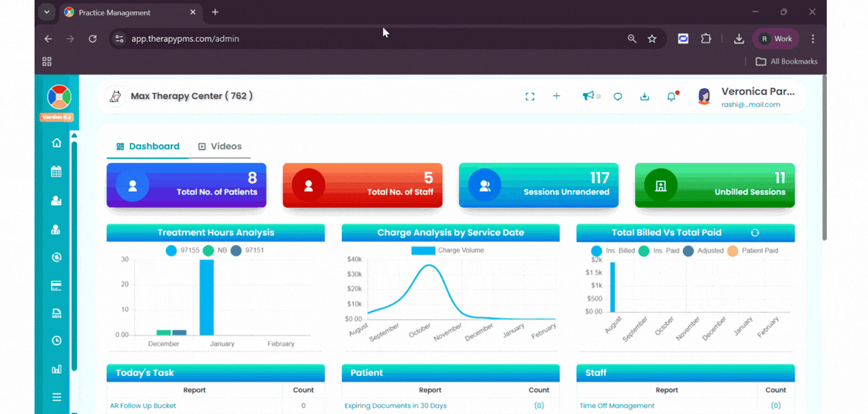Open the home icon in sidebar
868x414 pixels.
click(x=56, y=143)
